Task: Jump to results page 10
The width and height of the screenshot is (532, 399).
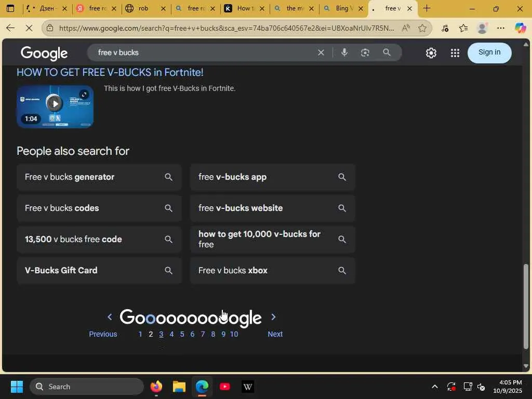Action: coord(234,334)
